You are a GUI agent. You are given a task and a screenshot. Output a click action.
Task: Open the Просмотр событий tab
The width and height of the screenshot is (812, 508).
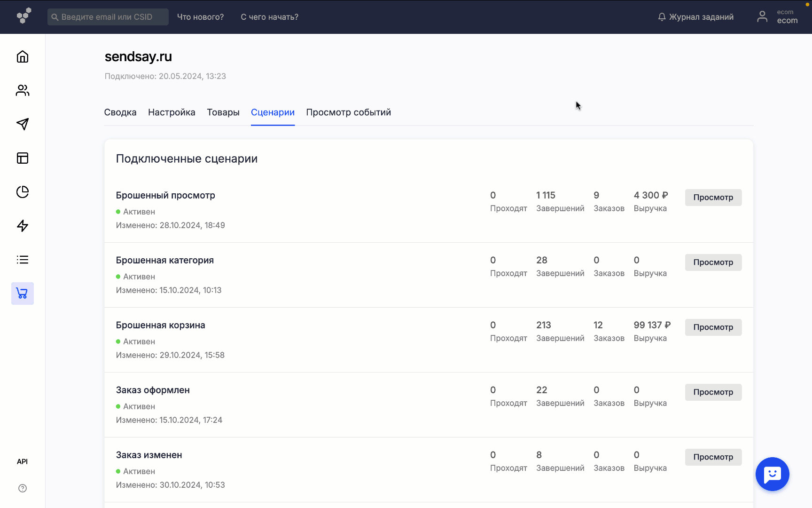(x=348, y=112)
